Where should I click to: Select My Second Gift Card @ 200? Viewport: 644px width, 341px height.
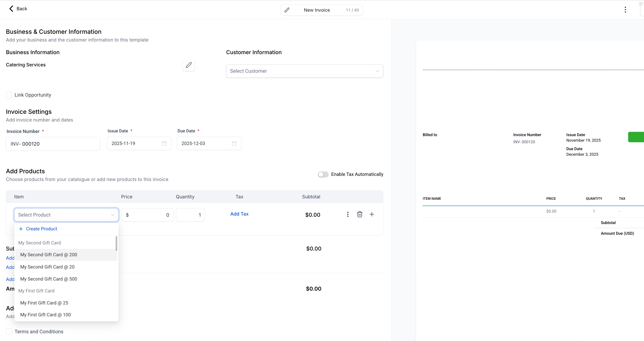pos(49,254)
